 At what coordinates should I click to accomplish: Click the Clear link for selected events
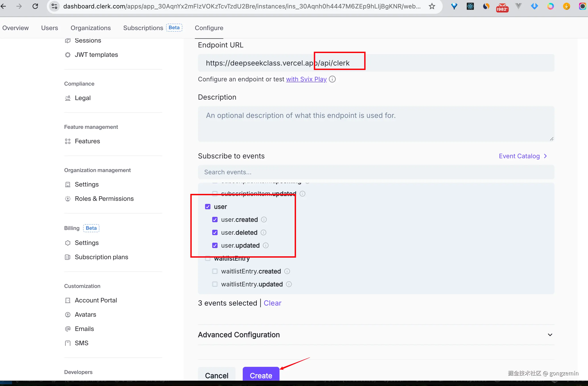[x=272, y=303]
